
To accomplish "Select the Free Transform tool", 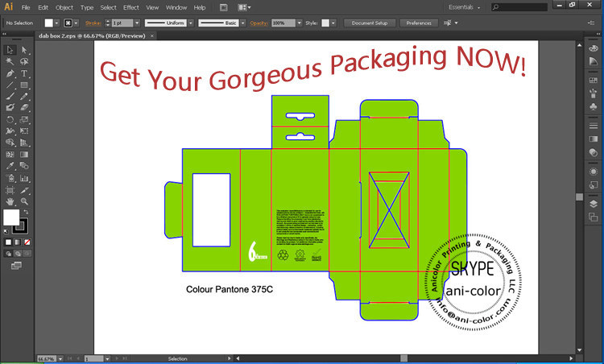I will coord(24,131).
